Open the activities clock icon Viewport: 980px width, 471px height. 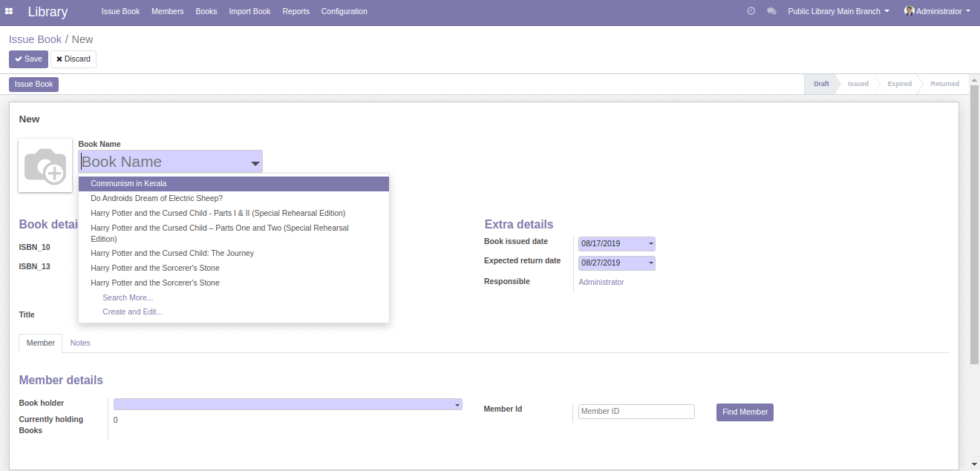(751, 11)
